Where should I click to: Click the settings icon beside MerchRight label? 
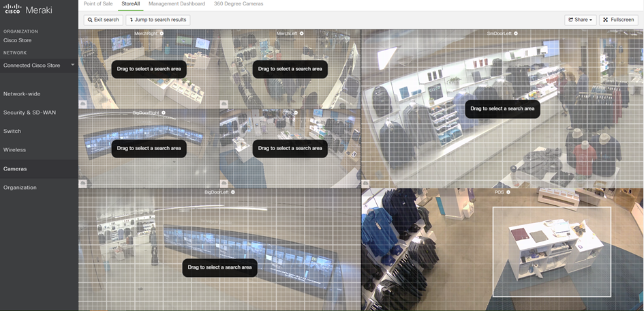tap(162, 33)
